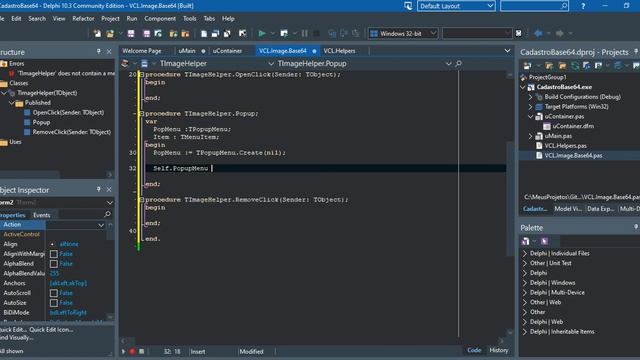640x360 pixels.
Task: Click the code editor vertical scrollbar
Action: coord(510,204)
